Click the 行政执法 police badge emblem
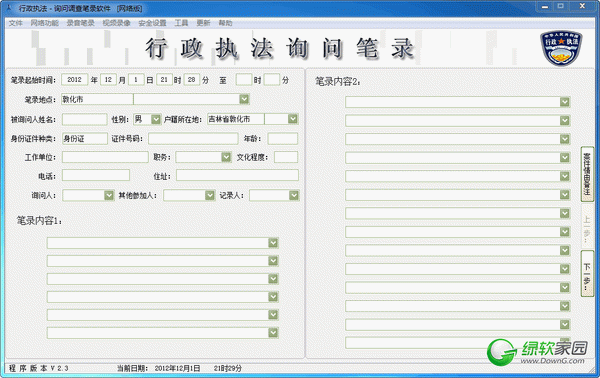The height and width of the screenshot is (378, 600). (x=561, y=48)
